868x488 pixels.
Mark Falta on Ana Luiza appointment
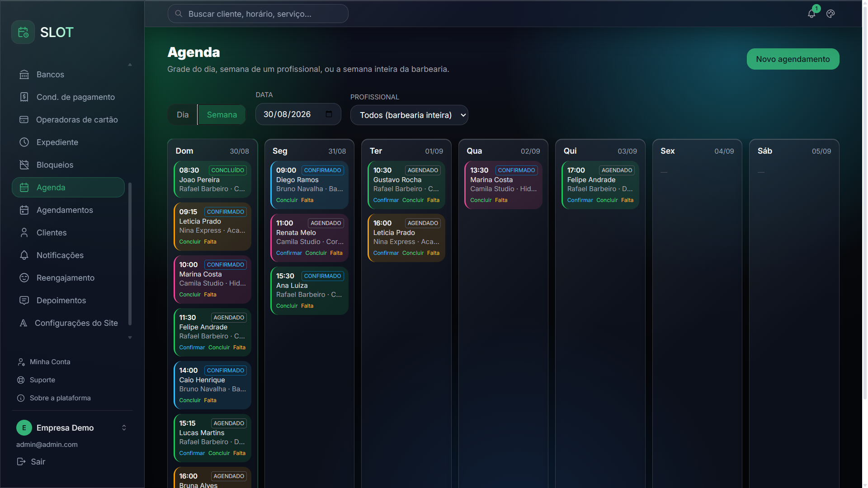coord(307,306)
